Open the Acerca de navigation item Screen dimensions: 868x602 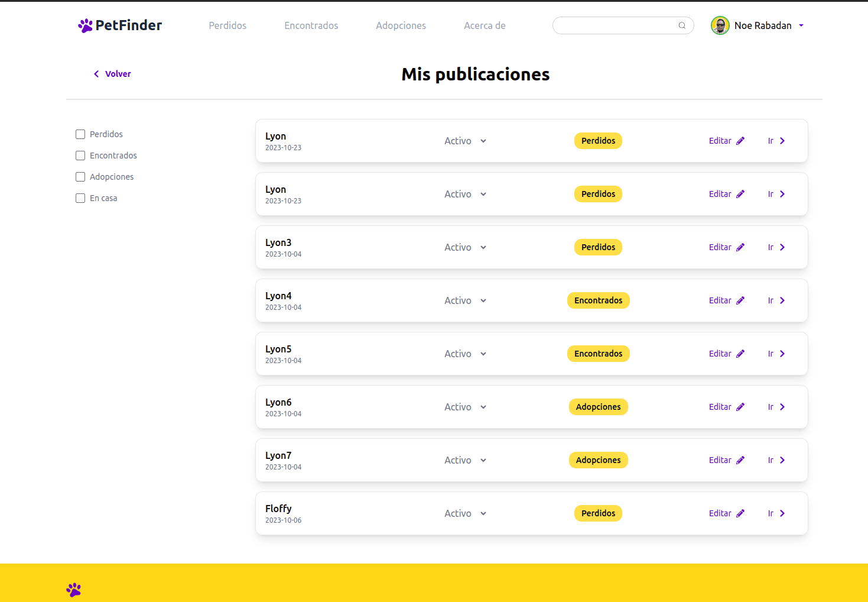coord(485,25)
